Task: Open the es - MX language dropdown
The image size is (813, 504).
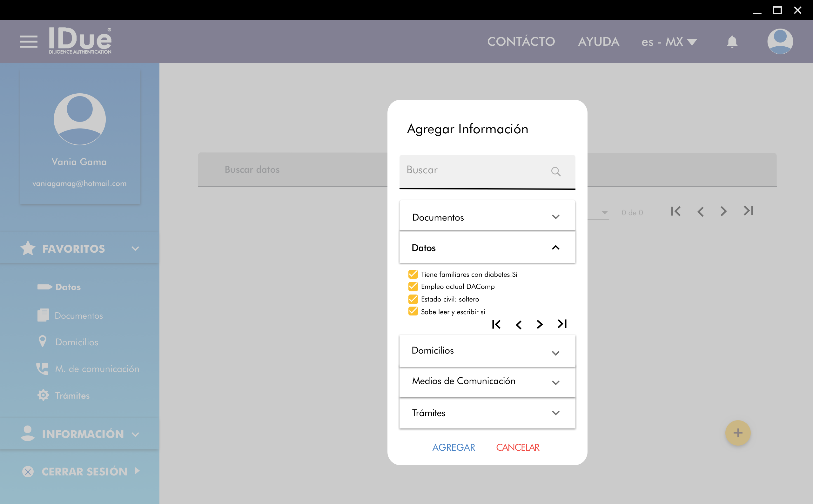Action: click(x=669, y=42)
